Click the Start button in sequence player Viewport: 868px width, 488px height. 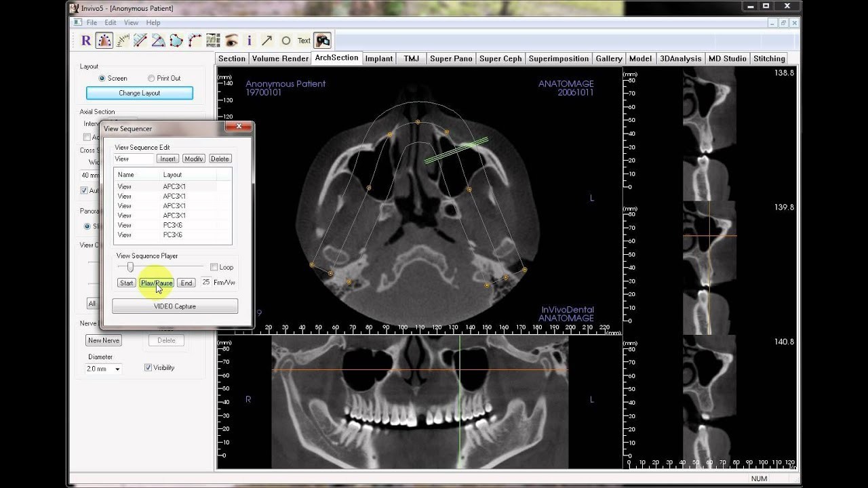coord(127,283)
